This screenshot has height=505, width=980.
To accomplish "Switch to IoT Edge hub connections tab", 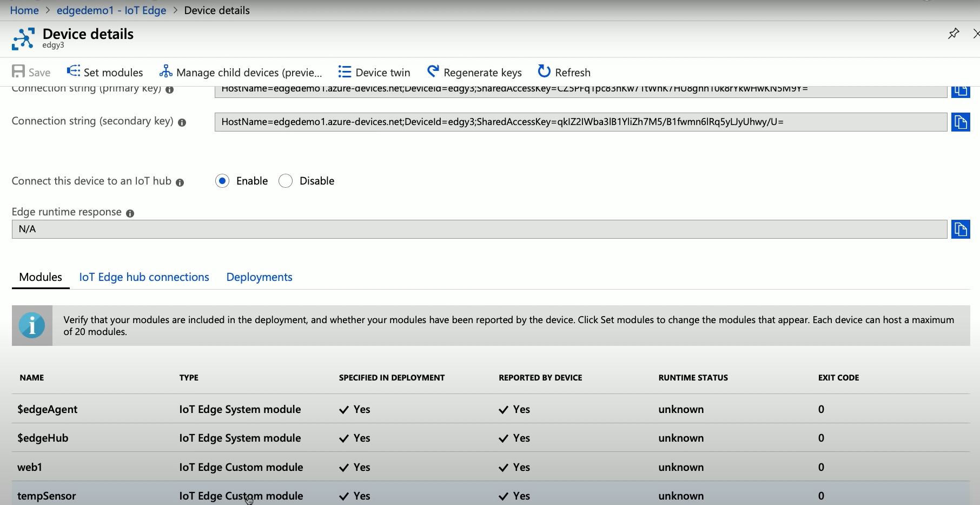I will tap(144, 277).
